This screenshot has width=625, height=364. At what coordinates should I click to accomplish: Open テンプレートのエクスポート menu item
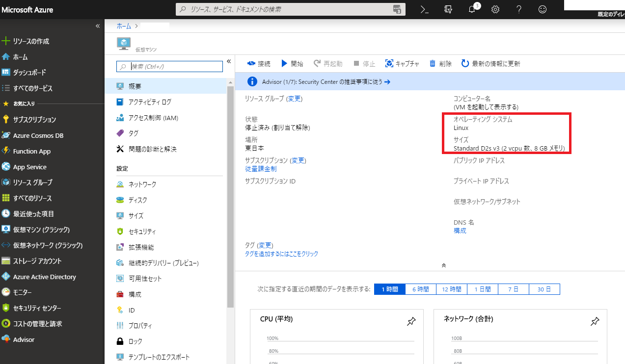coord(166,357)
